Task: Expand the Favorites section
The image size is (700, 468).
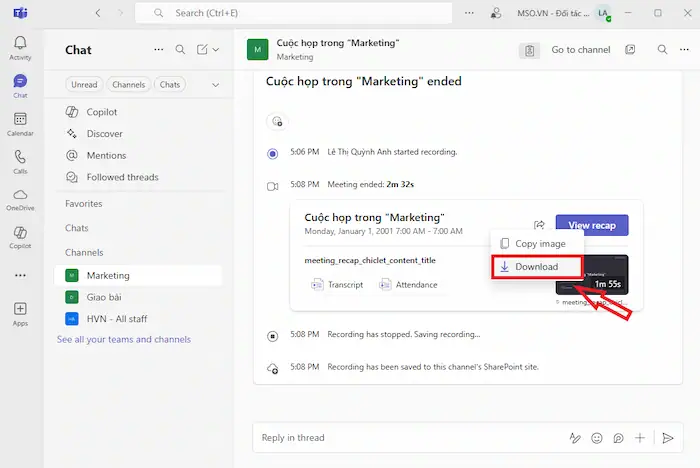Action: click(x=84, y=203)
